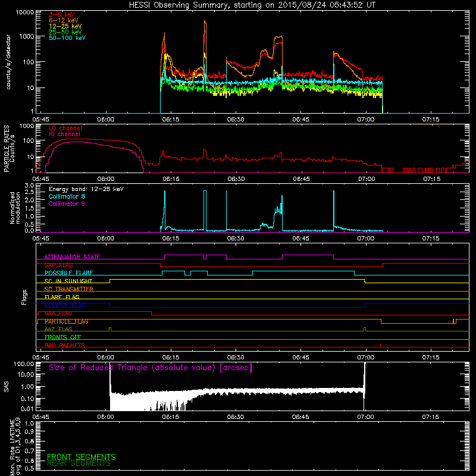This screenshot has width=476, height=476.
Task: Click the 'FLARE FLAG' flag label
Action: [x=62, y=297]
